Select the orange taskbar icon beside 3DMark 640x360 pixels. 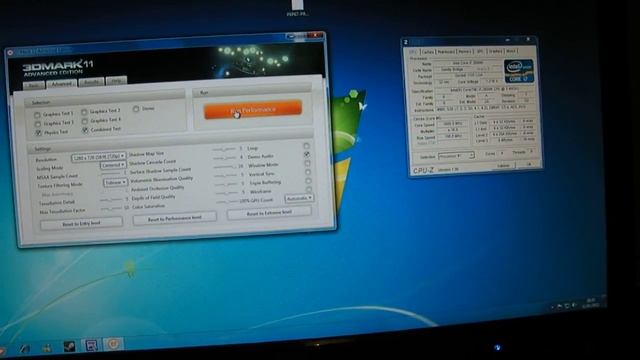[113, 344]
